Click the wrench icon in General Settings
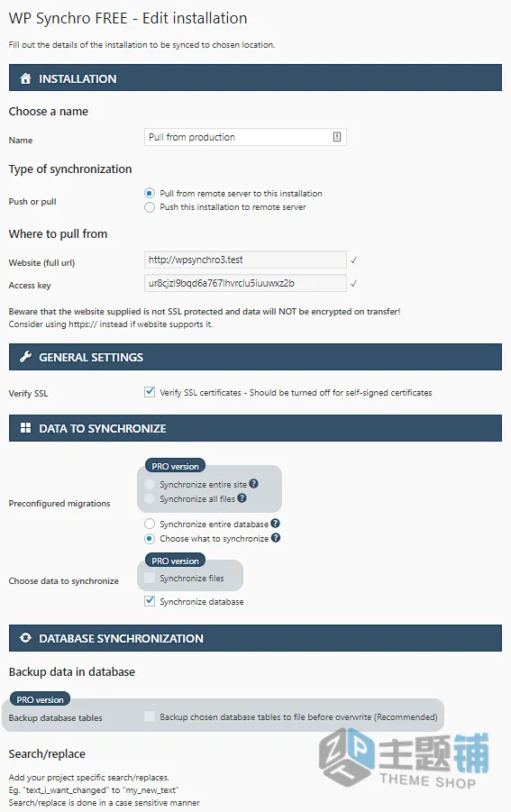 coord(25,357)
